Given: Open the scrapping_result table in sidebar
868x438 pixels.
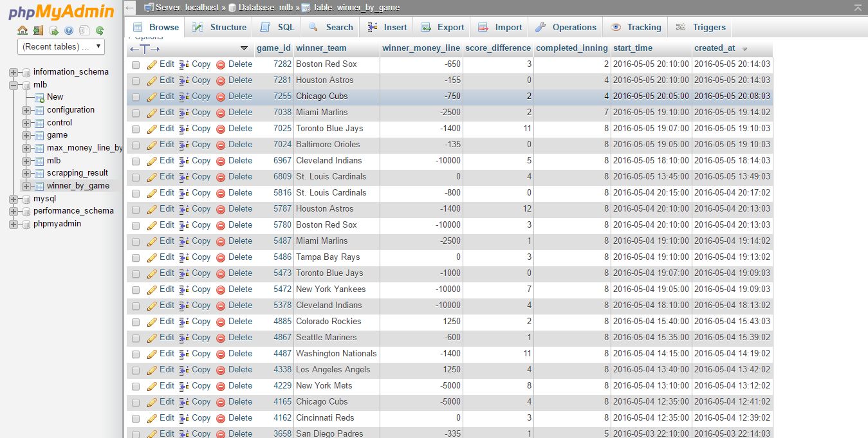Looking at the screenshot, I should 77,173.
